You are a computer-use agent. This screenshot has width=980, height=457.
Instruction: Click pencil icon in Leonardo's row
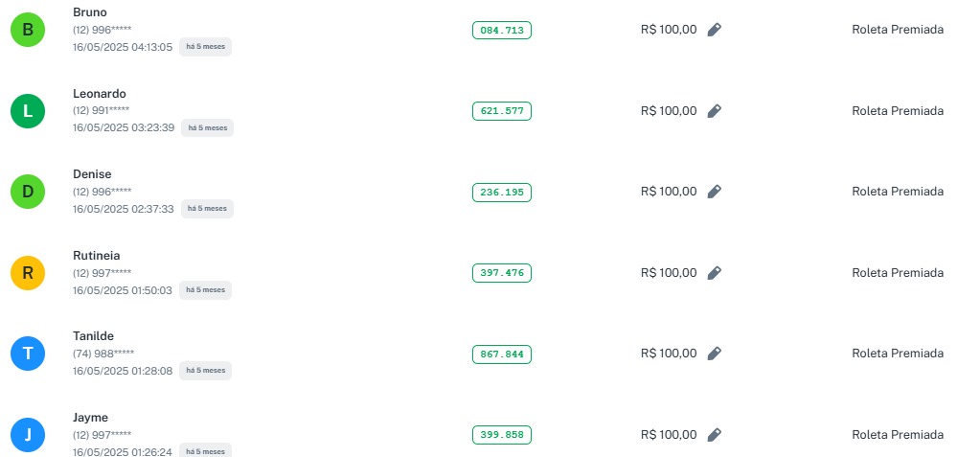coord(714,111)
